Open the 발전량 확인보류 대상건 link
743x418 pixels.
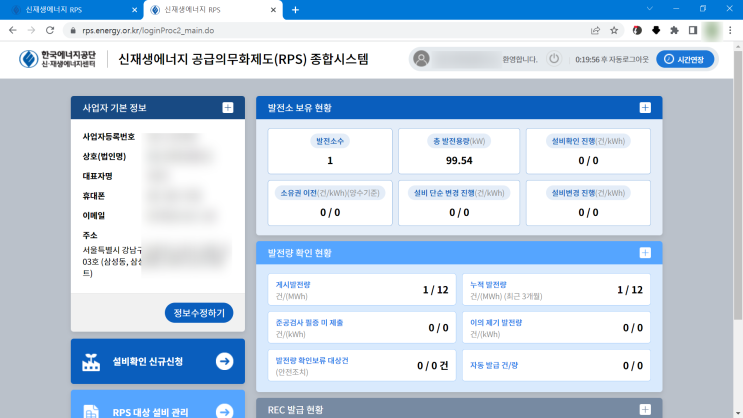312,361
